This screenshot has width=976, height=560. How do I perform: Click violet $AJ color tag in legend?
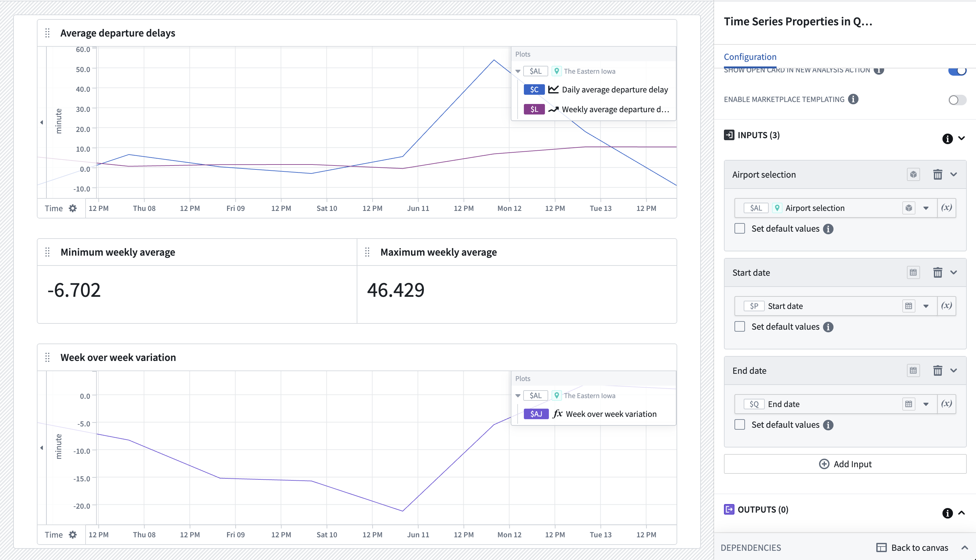536,414
